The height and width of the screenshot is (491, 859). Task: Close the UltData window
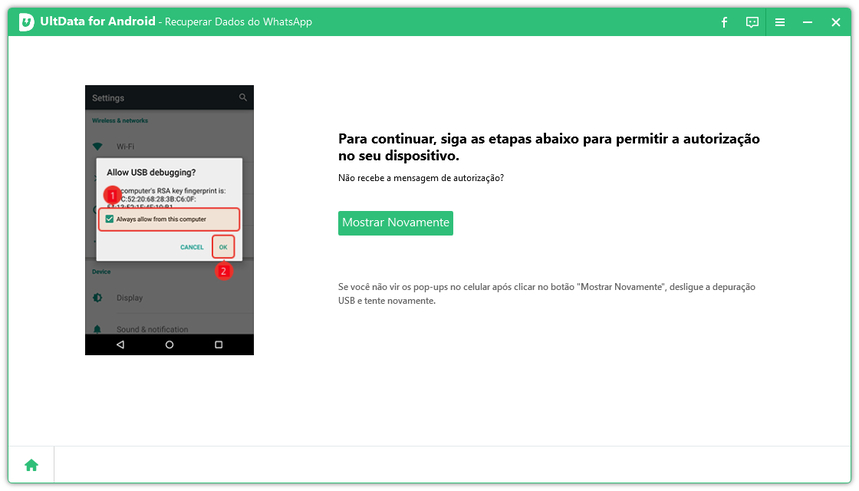pyautogui.click(x=835, y=22)
